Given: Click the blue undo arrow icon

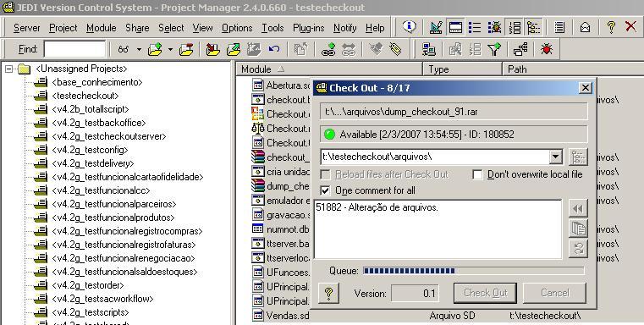Looking at the screenshot, I should pos(274,50).
